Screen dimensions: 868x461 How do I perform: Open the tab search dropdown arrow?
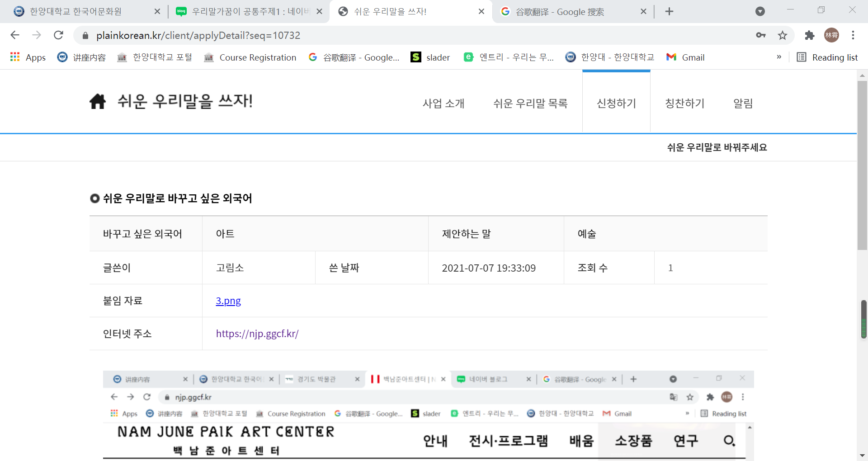click(x=760, y=11)
